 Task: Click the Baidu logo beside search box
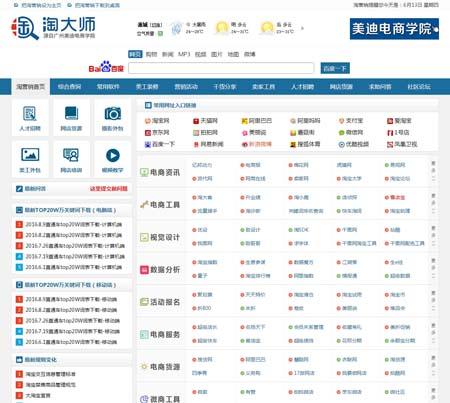pos(106,67)
